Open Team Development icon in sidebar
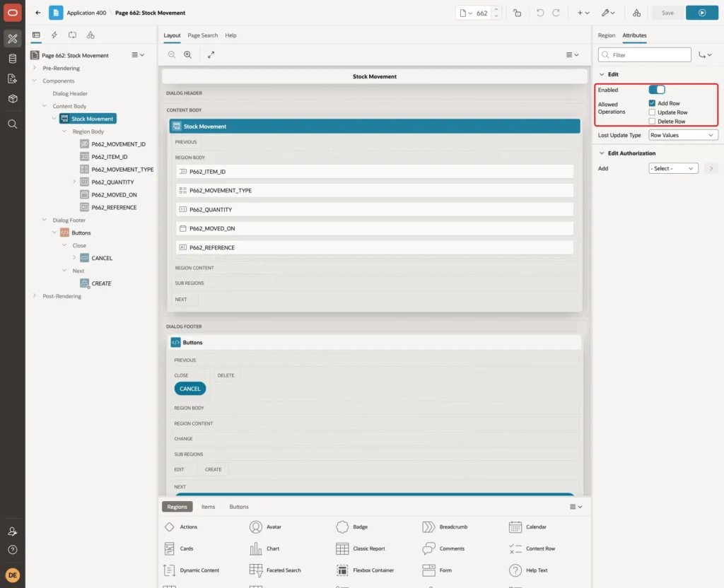The image size is (724, 588). coord(13,78)
